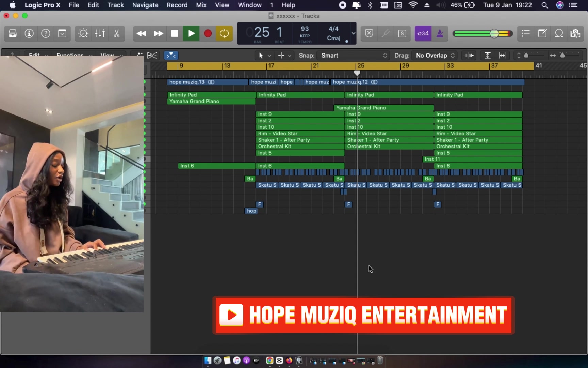Open the Mix menu
This screenshot has width=588, height=368.
(201, 5)
